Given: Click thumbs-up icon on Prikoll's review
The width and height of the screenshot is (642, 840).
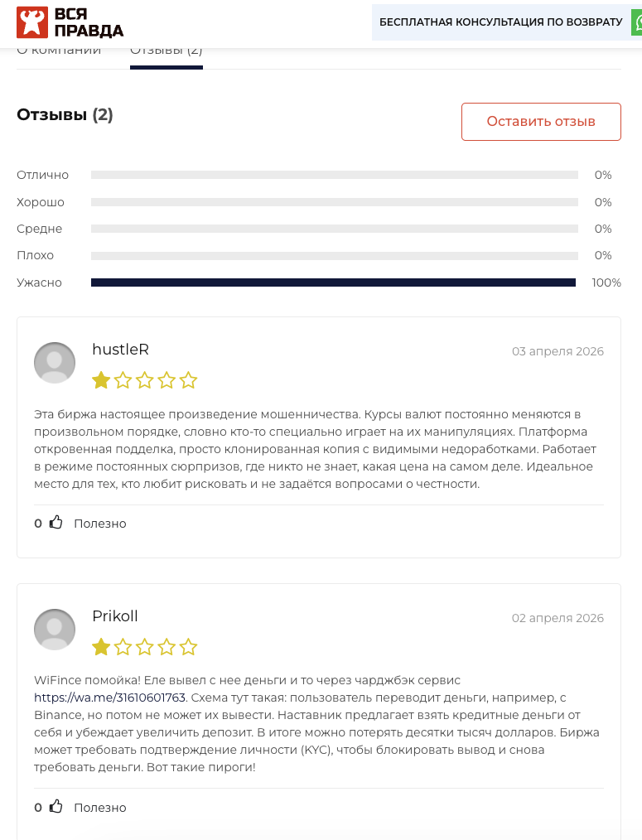Looking at the screenshot, I should coord(56,807).
